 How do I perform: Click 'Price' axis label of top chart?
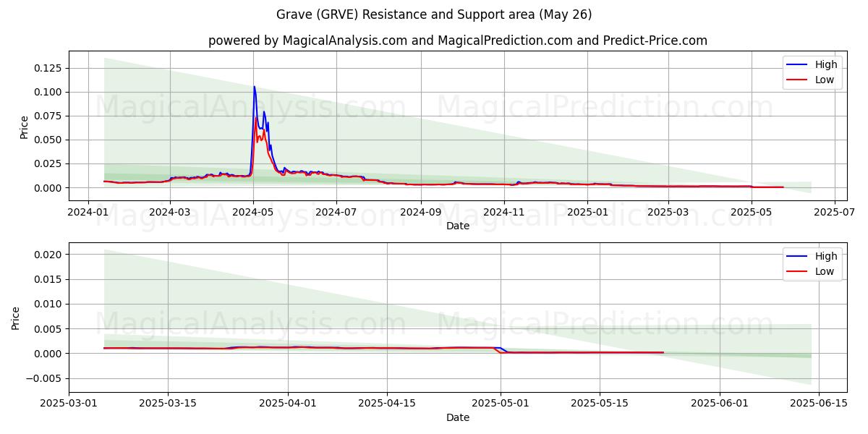pyautogui.click(x=24, y=127)
